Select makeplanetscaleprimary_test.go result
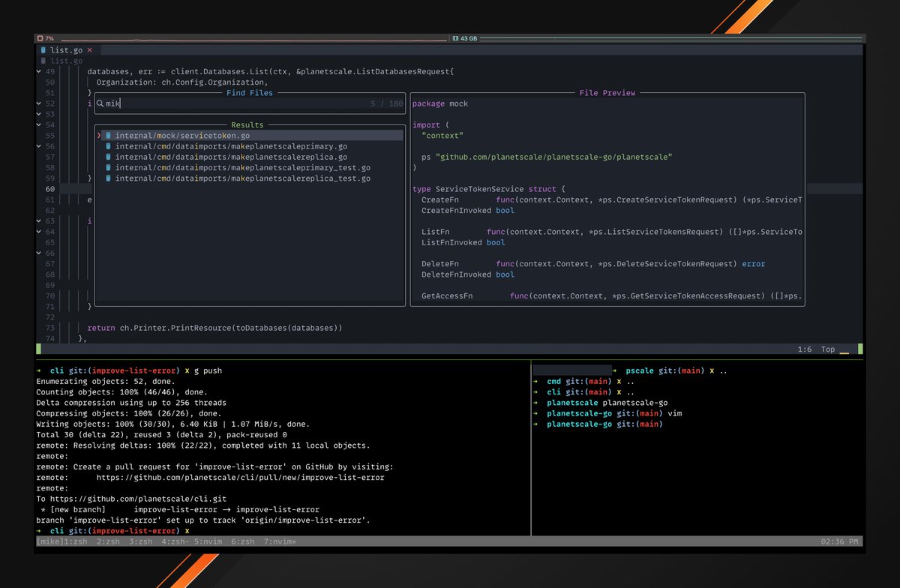The image size is (900, 588). pyautogui.click(x=250, y=168)
